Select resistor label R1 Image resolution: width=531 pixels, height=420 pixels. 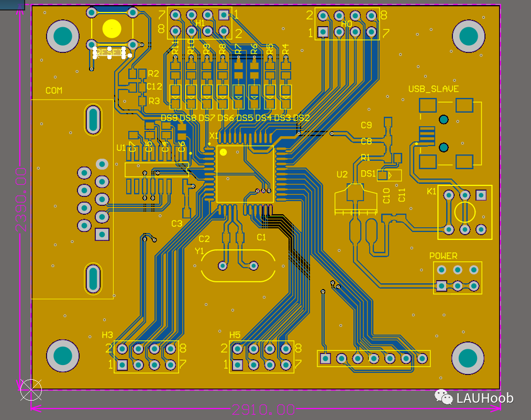click(366, 158)
